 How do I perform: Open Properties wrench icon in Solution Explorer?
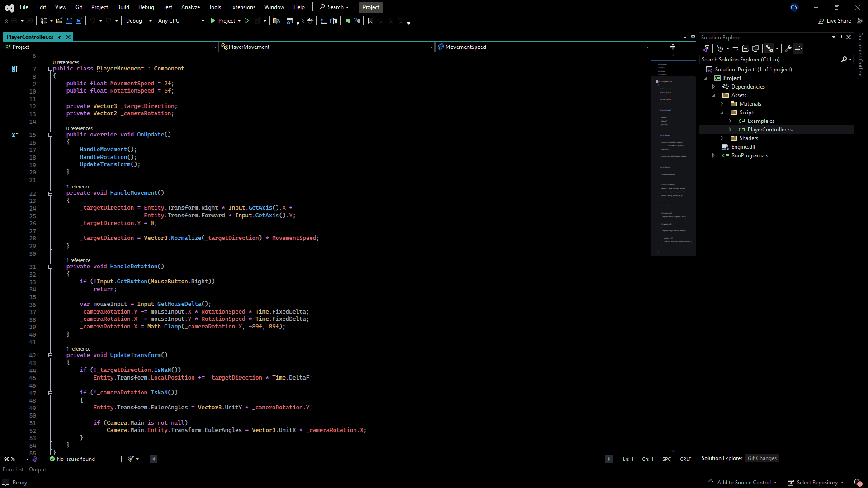point(788,48)
